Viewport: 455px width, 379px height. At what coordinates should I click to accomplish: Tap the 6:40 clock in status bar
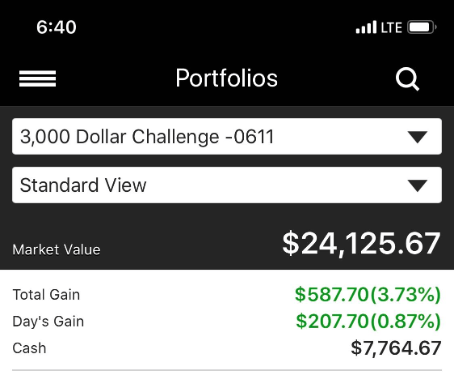56,27
